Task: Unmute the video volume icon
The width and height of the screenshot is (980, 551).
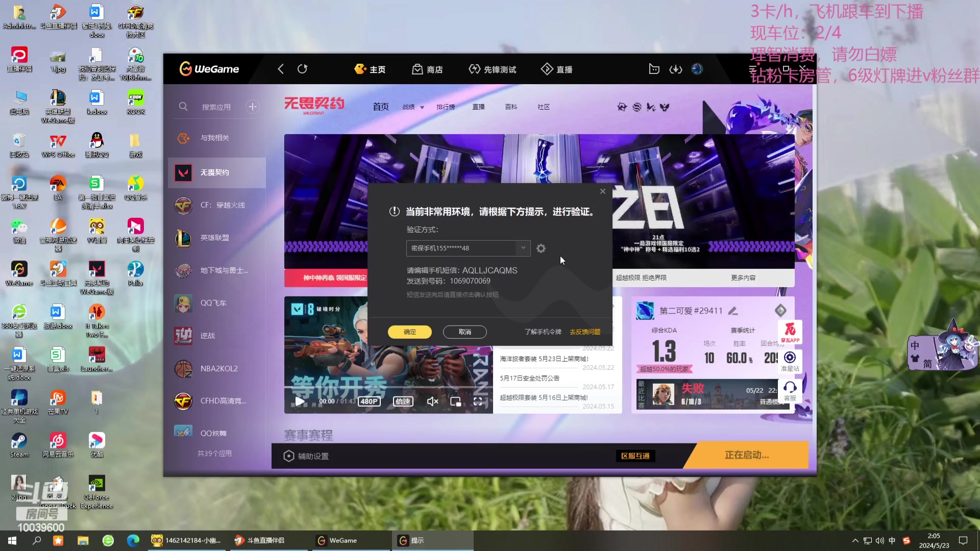Action: [x=432, y=402]
